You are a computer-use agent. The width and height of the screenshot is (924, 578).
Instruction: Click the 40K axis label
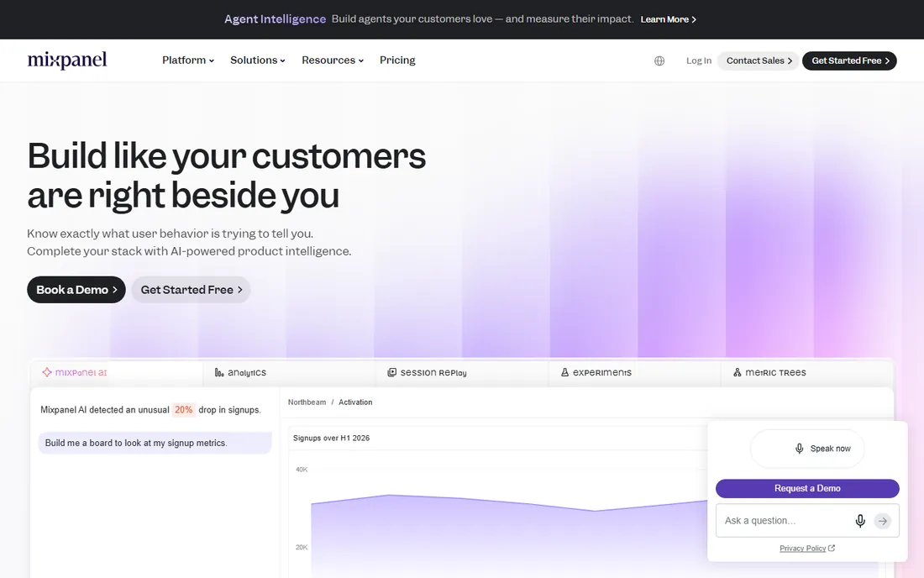(x=302, y=470)
